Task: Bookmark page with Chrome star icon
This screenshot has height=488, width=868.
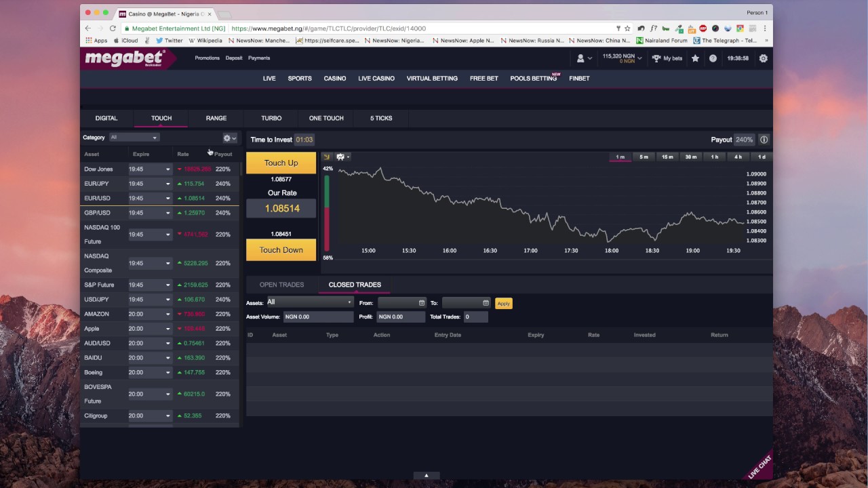Action: (x=627, y=28)
